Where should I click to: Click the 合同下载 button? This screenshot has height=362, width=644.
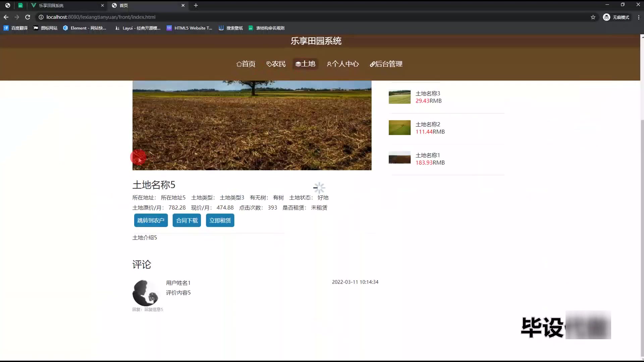187,221
